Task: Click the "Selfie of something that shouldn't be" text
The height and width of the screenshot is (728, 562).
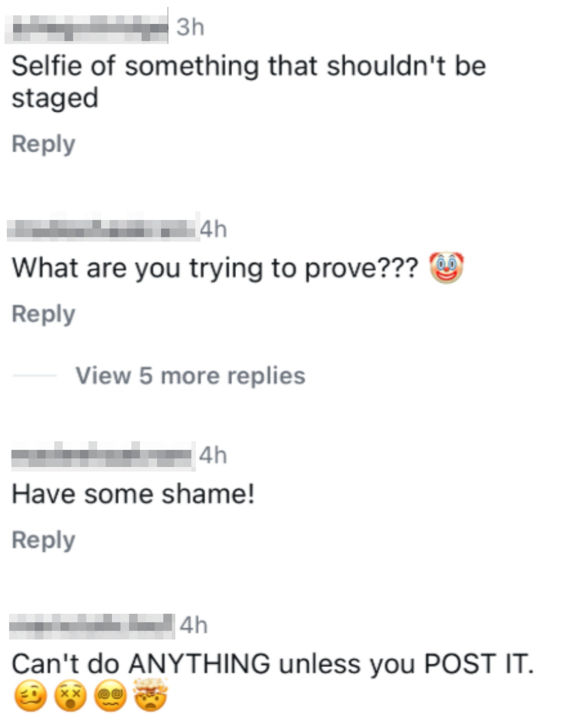Action: (x=249, y=66)
